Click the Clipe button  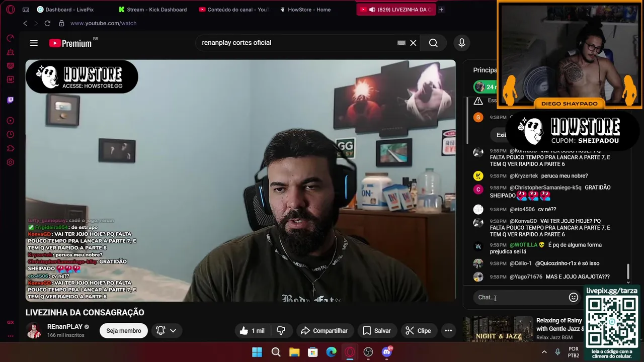click(x=419, y=330)
